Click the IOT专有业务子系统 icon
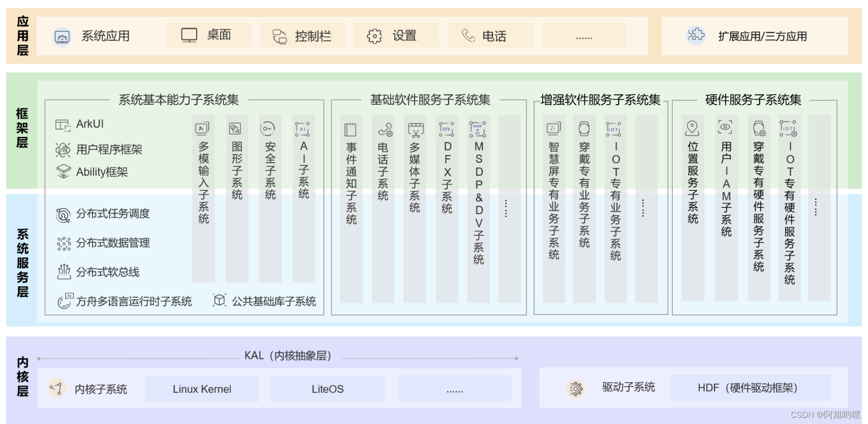The height and width of the screenshot is (424, 868). pyautogui.click(x=613, y=129)
